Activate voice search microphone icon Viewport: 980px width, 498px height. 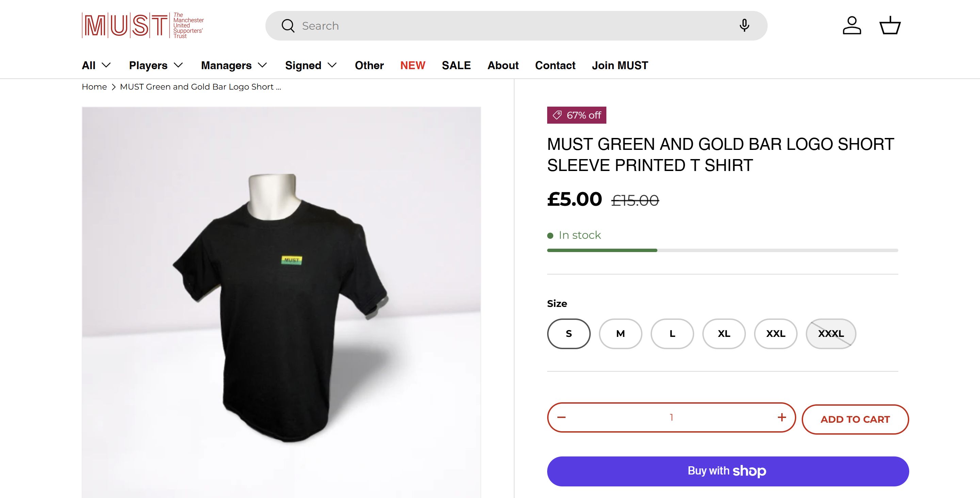click(744, 26)
